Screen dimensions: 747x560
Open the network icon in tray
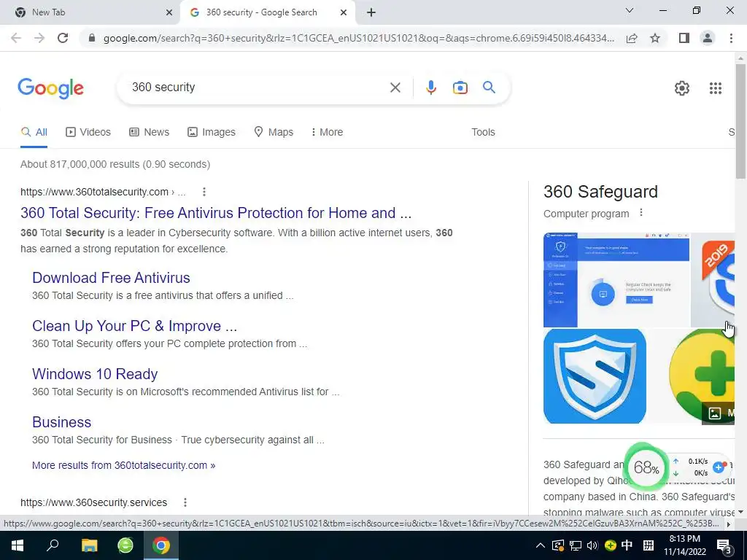coord(575,545)
